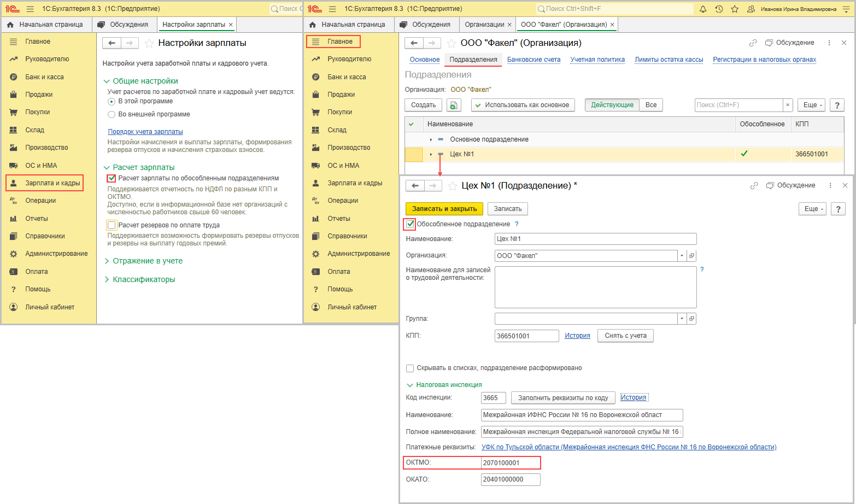
Task: Open the Еще menu in the Подразделения list
Action: coord(812,105)
